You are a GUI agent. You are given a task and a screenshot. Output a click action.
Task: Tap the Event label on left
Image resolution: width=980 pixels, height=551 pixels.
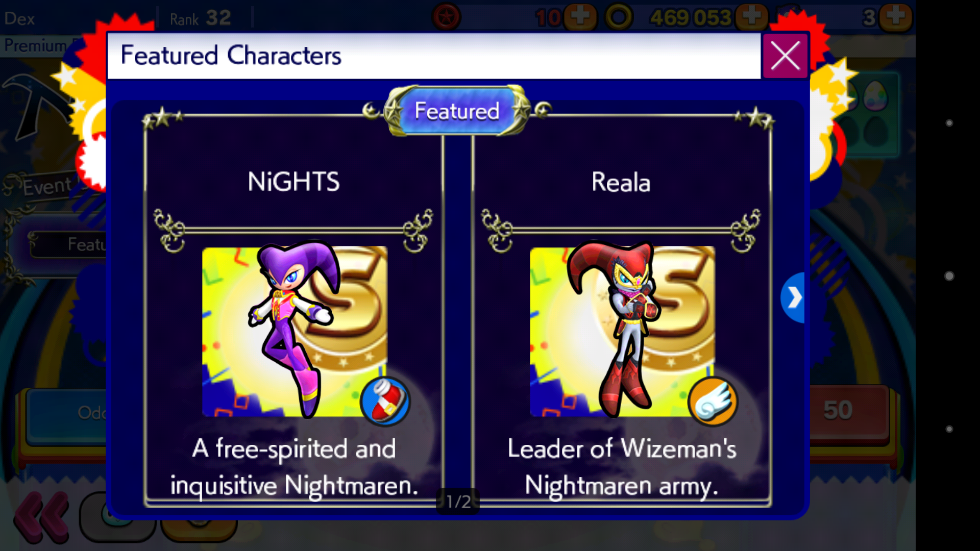(x=47, y=186)
